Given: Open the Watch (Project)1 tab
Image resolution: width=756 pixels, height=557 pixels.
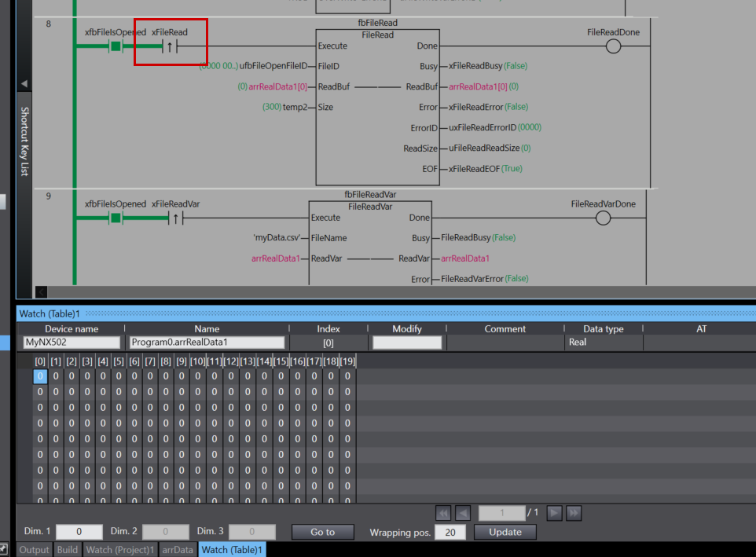Looking at the screenshot, I should click(120, 550).
